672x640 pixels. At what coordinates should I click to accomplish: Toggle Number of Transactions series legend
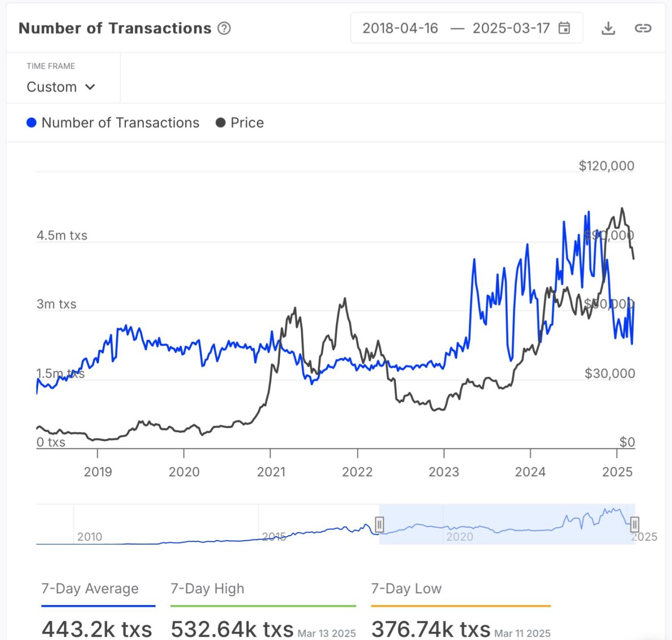click(x=120, y=123)
